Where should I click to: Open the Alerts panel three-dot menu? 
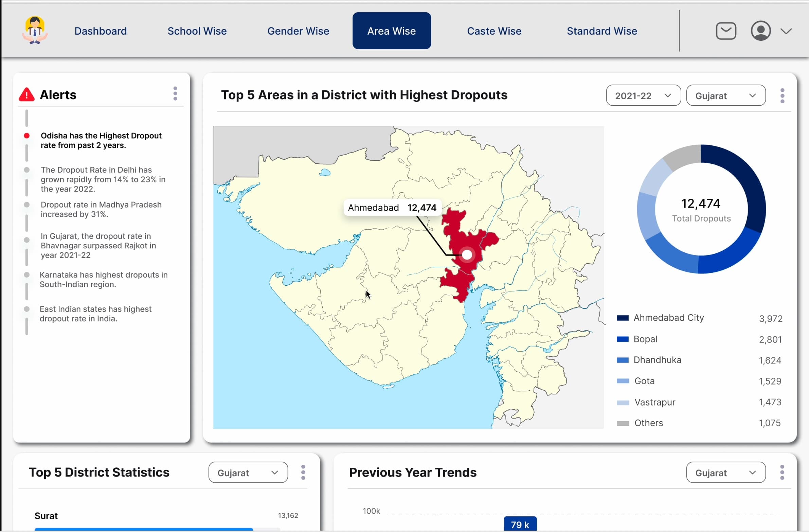tap(175, 93)
